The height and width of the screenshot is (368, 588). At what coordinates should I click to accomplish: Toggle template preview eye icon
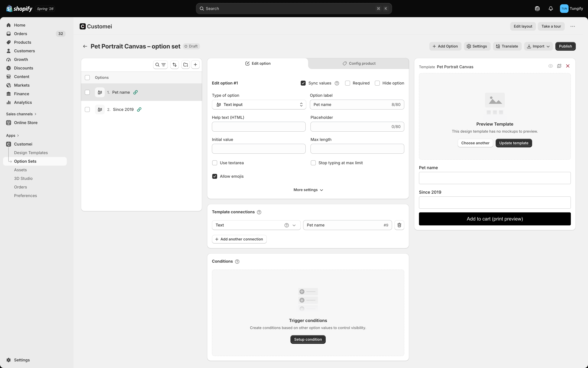551,66
